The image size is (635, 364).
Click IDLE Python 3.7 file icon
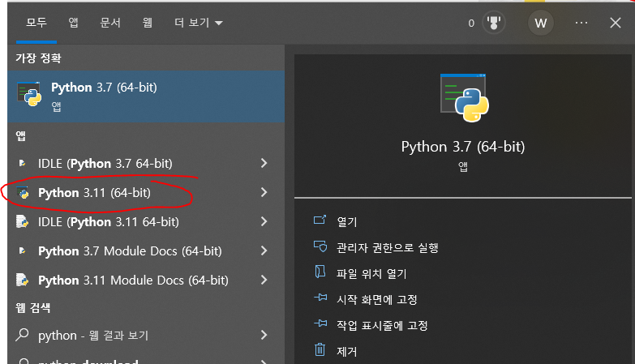[x=22, y=163]
